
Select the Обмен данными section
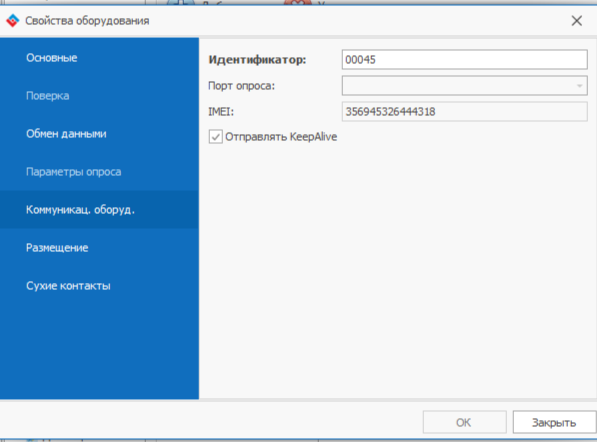[x=66, y=134]
